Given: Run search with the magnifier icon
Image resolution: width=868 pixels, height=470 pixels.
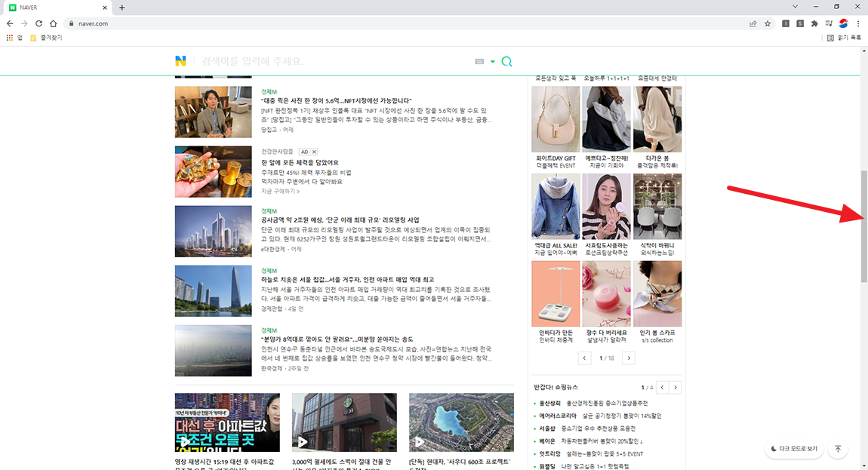Looking at the screenshot, I should click(x=506, y=61).
